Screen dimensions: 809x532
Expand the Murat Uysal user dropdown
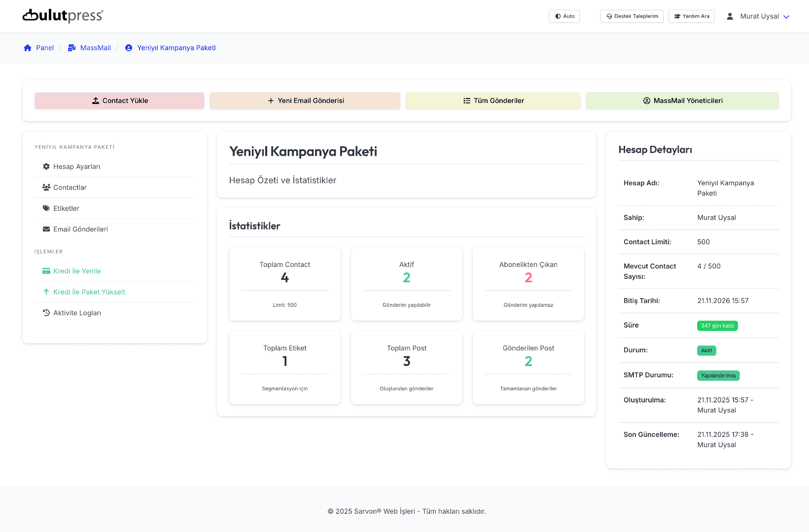pos(759,16)
